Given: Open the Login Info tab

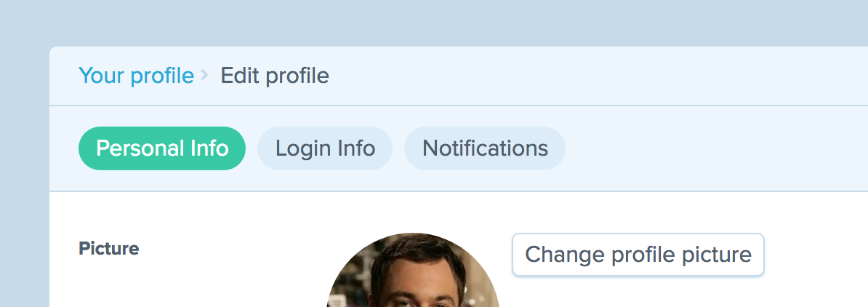Looking at the screenshot, I should pos(325,148).
